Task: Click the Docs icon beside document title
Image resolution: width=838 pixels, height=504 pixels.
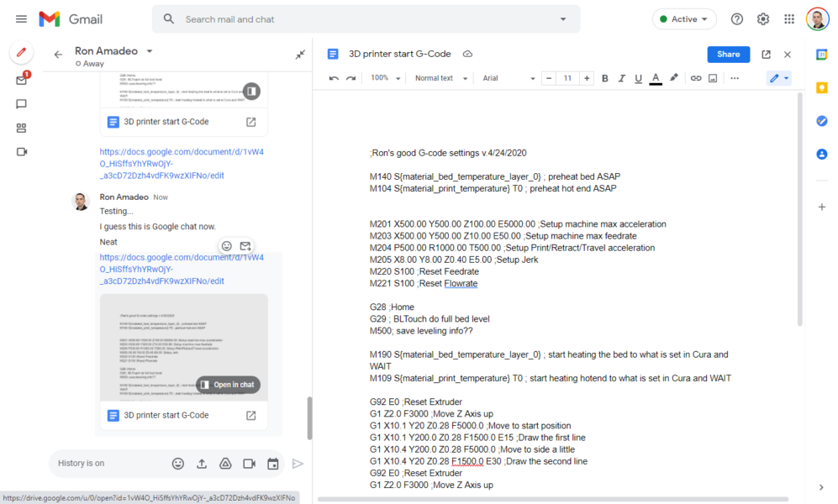Action: point(333,54)
